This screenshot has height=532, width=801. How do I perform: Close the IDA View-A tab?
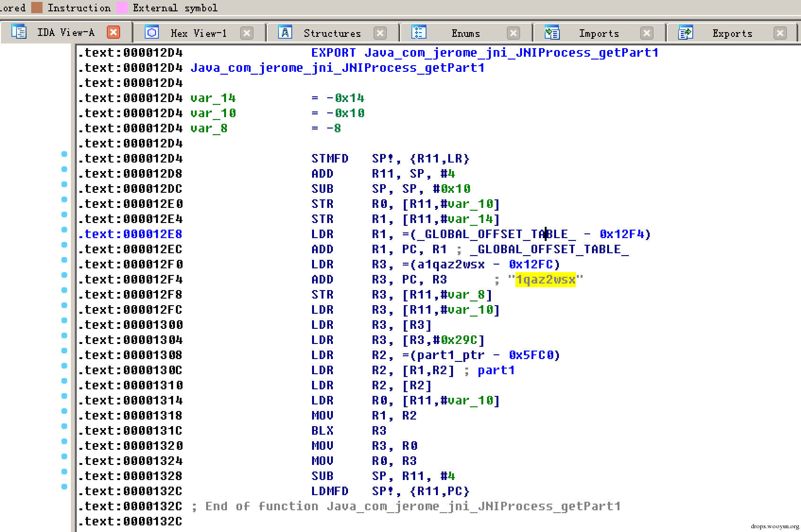click(113, 32)
